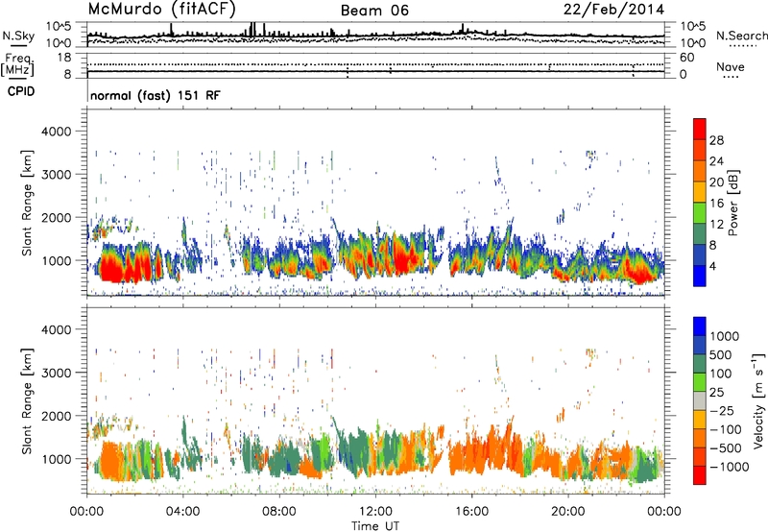Click the '12:00' time axis tick label

pyautogui.click(x=375, y=512)
